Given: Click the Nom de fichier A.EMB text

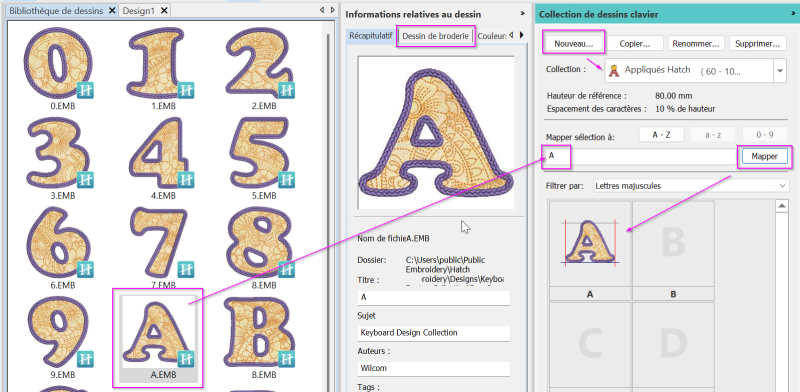Looking at the screenshot, I should tap(394, 238).
